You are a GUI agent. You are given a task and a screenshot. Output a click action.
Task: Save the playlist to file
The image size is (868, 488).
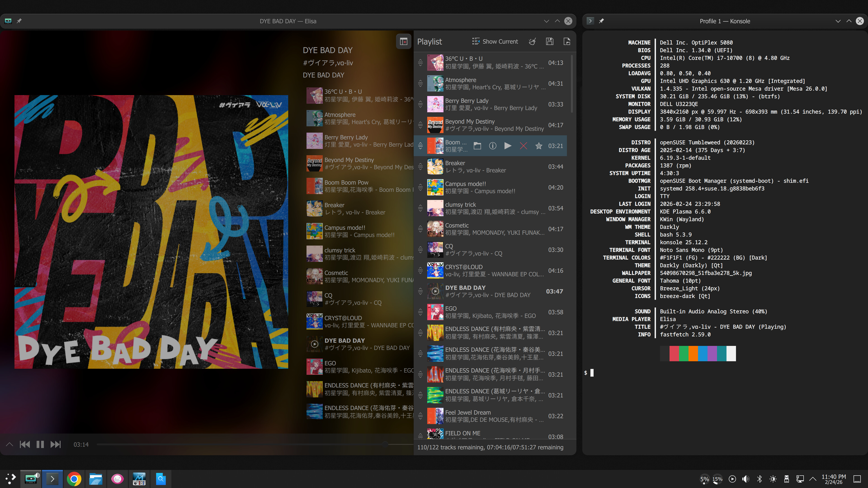[550, 41]
